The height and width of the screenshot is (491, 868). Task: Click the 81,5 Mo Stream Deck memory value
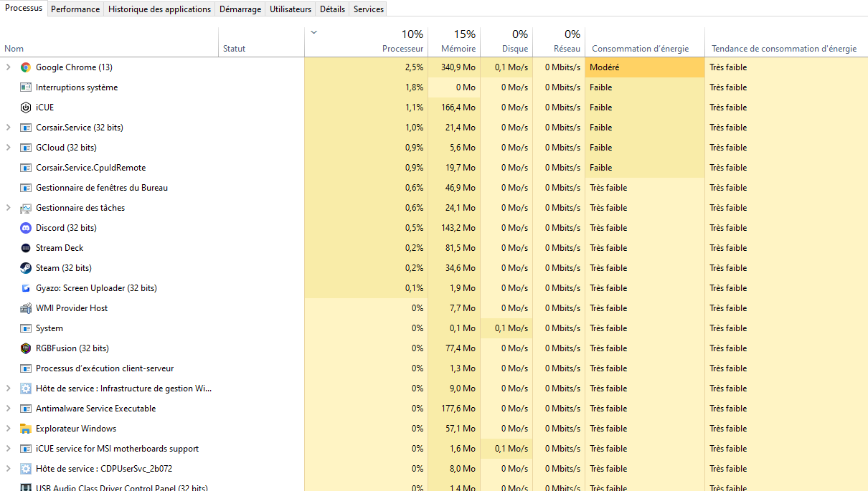461,248
